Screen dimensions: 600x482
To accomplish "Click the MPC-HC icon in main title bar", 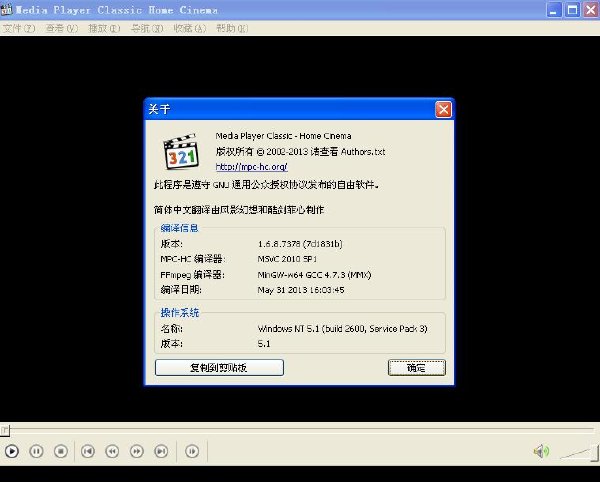I will click(7, 9).
